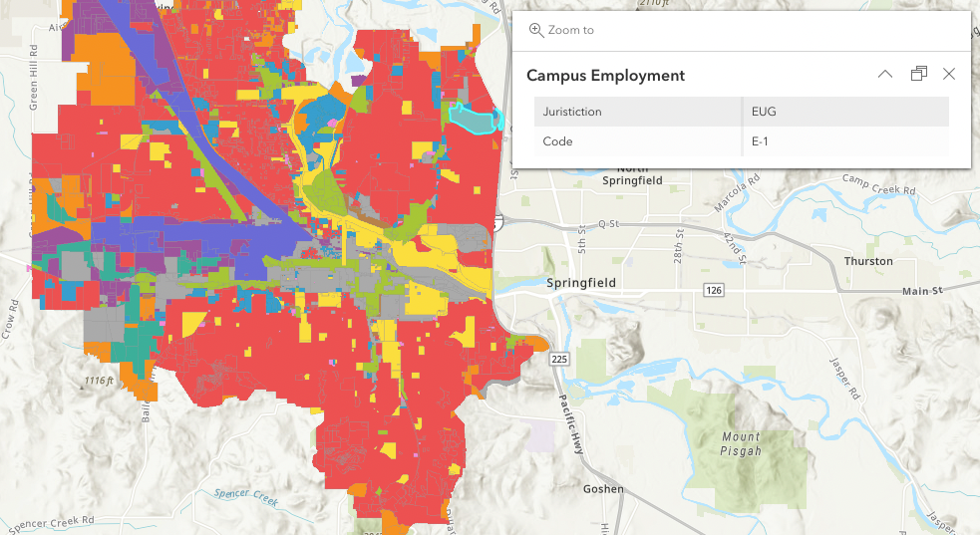Screen dimensions: 980x535
Task: Click the Goshen map label
Action: pos(603,489)
